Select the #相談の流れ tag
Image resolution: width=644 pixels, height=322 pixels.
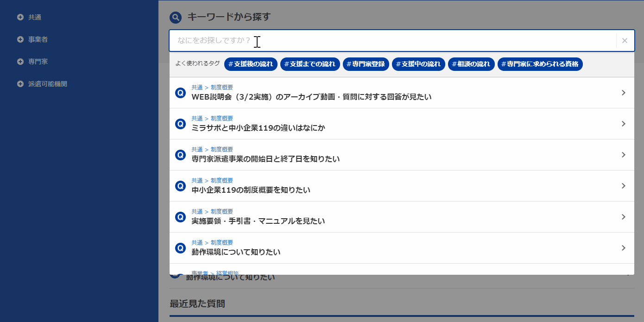(471, 64)
